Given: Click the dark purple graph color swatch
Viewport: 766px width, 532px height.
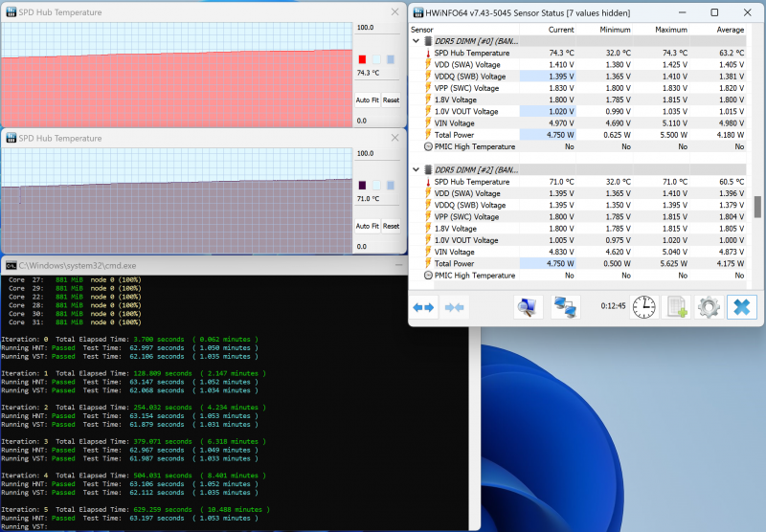Looking at the screenshot, I should 362,185.
